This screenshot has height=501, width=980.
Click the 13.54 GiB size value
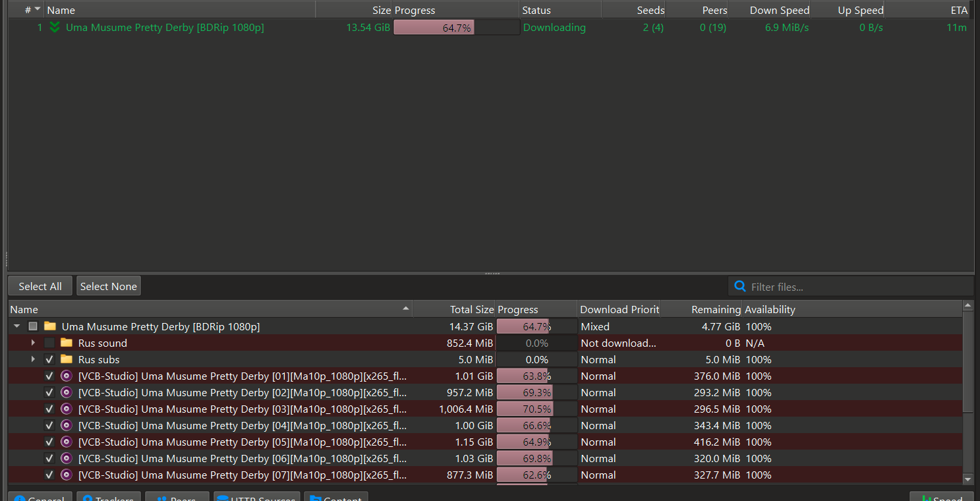click(x=368, y=28)
